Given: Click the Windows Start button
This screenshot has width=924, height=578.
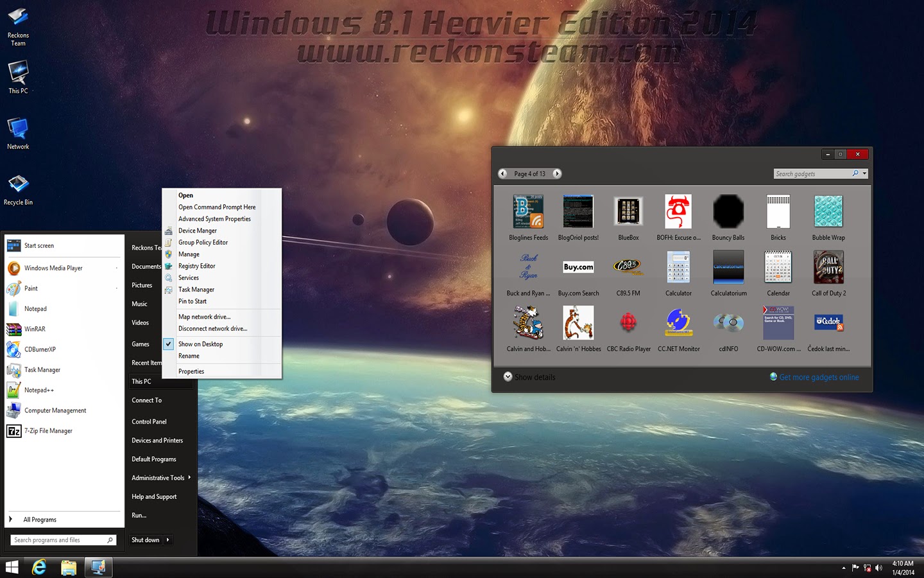Looking at the screenshot, I should pyautogui.click(x=12, y=567).
